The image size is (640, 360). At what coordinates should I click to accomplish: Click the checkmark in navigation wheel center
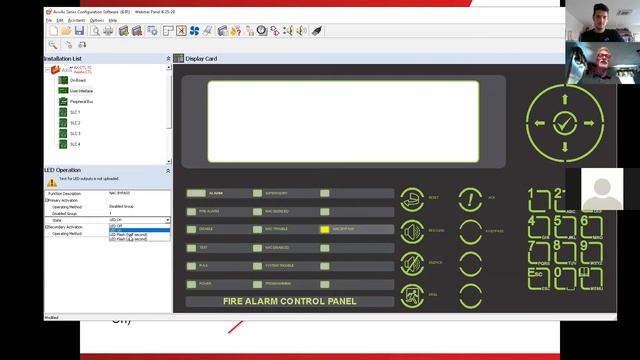565,123
